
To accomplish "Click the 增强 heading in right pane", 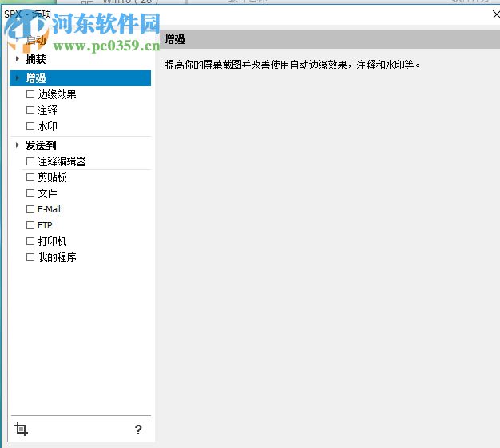I will 175,40.
